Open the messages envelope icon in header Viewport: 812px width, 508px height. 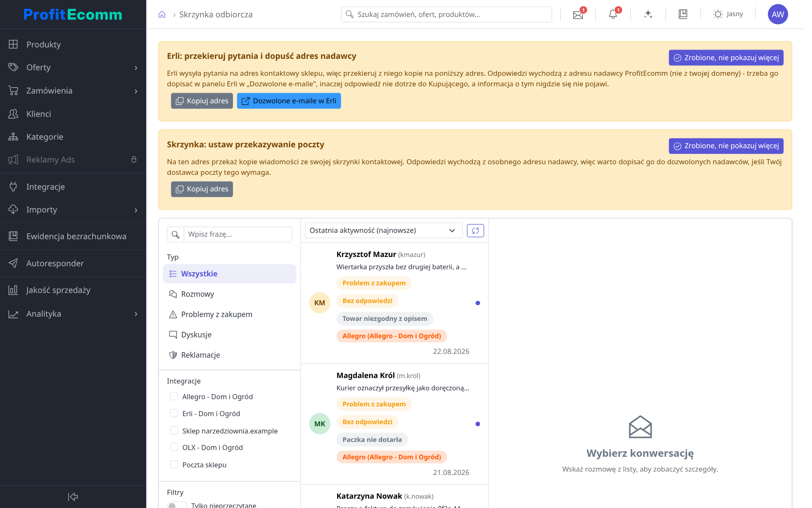[578, 14]
